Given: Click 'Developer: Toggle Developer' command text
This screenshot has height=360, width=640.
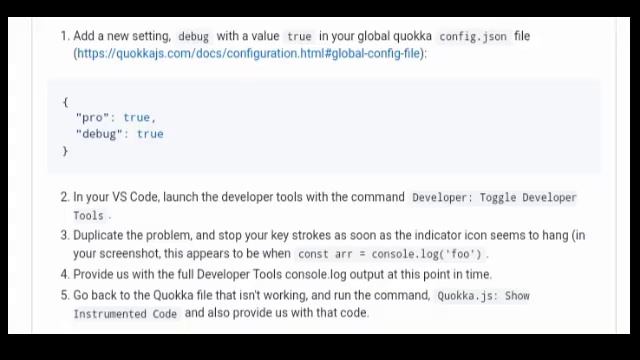Looking at the screenshot, I should (x=494, y=198).
